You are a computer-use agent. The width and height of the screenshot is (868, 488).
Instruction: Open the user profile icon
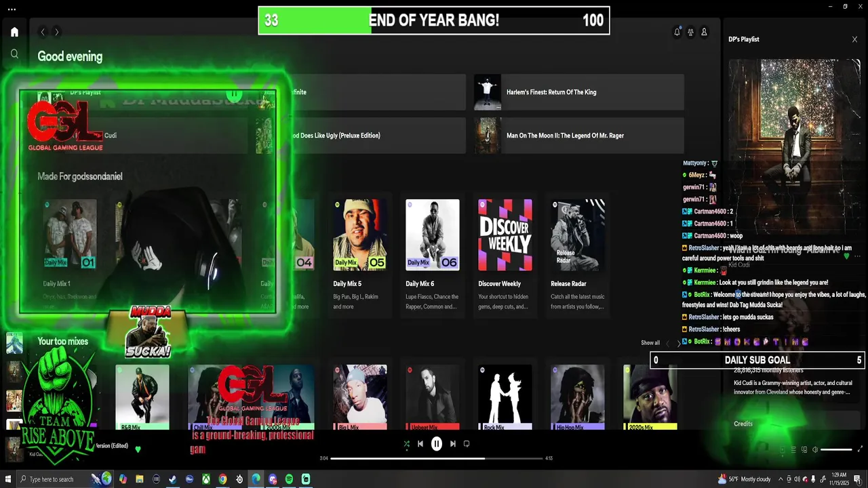(x=704, y=32)
